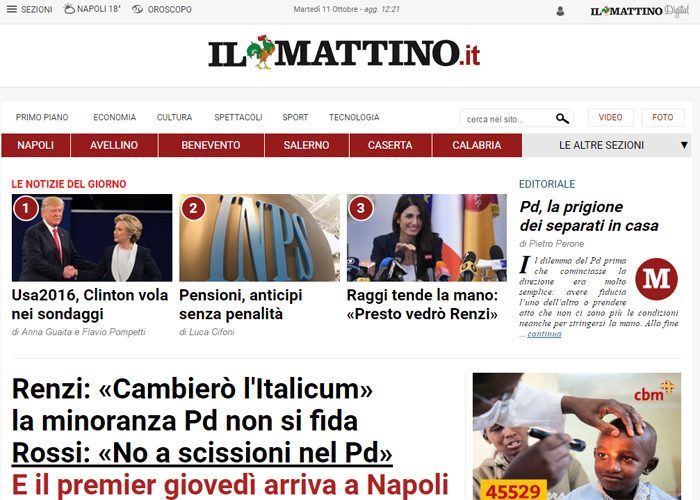
Task: Open Il Mattino Digital logo link
Action: click(x=639, y=11)
